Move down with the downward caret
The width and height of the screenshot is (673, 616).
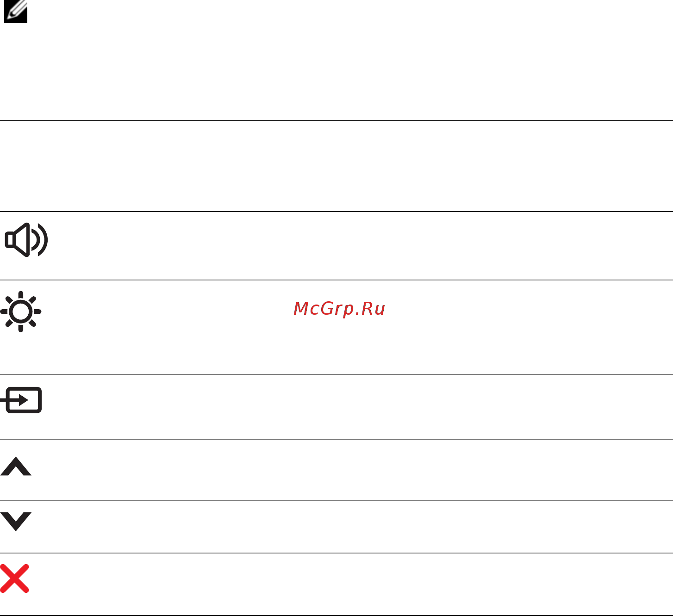pyautogui.click(x=16, y=522)
